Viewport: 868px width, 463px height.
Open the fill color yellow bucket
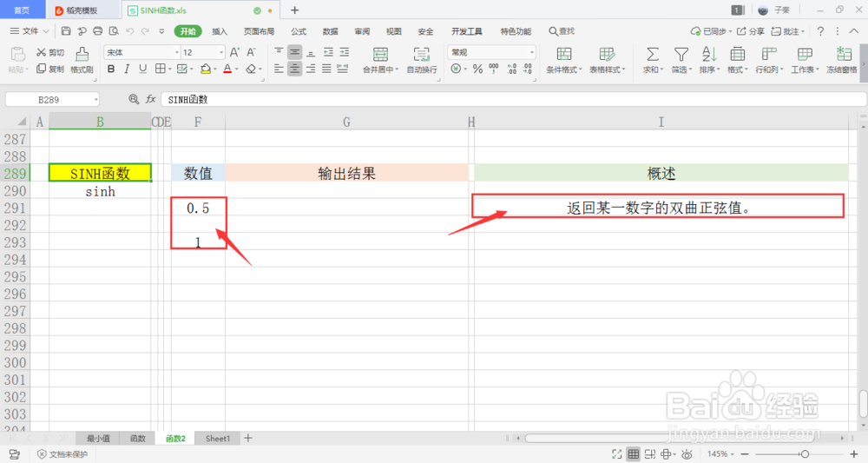pyautogui.click(x=206, y=69)
